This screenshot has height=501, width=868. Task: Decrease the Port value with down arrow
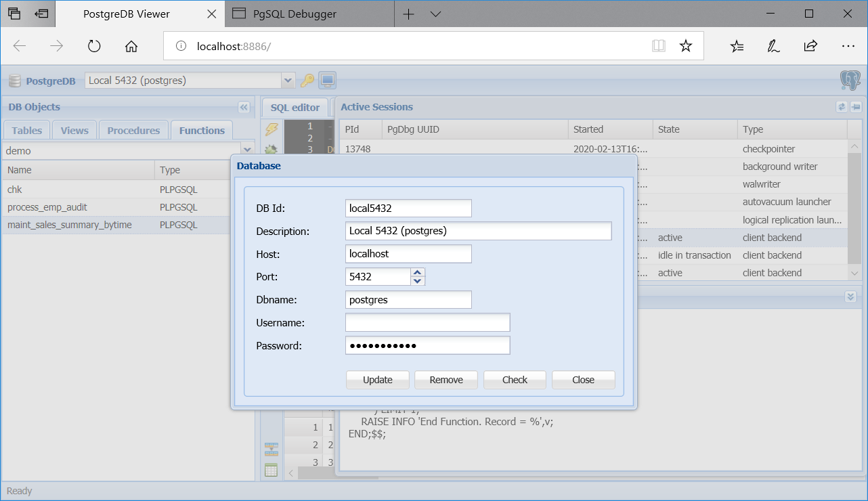[x=418, y=280]
